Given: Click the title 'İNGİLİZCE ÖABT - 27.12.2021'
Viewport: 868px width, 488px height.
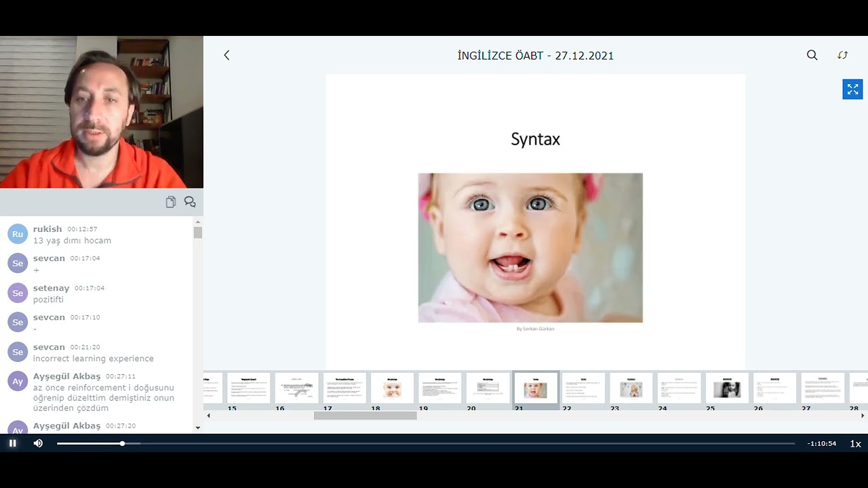Looking at the screenshot, I should (536, 56).
